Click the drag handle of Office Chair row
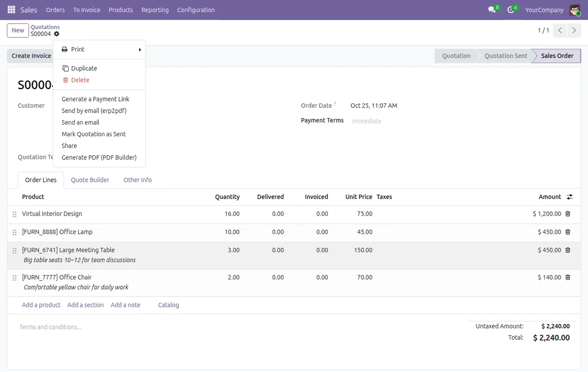 tap(14, 278)
